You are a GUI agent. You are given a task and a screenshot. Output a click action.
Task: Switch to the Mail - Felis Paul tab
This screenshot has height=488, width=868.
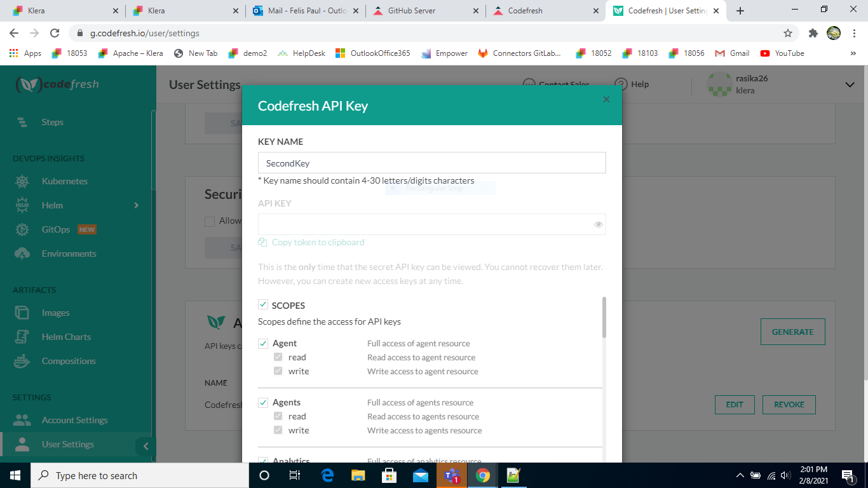[306, 11]
